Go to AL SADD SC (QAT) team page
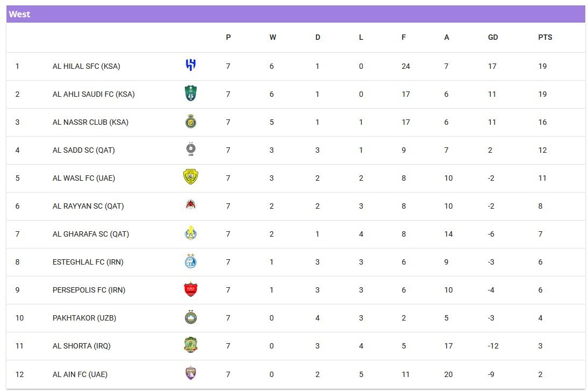This screenshot has height=391, width=588. point(84,151)
